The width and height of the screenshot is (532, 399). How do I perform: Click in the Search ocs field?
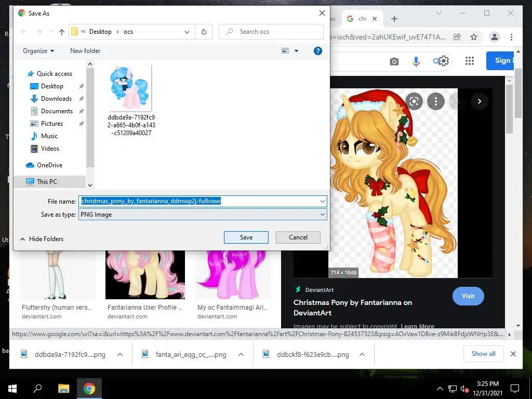click(271, 32)
